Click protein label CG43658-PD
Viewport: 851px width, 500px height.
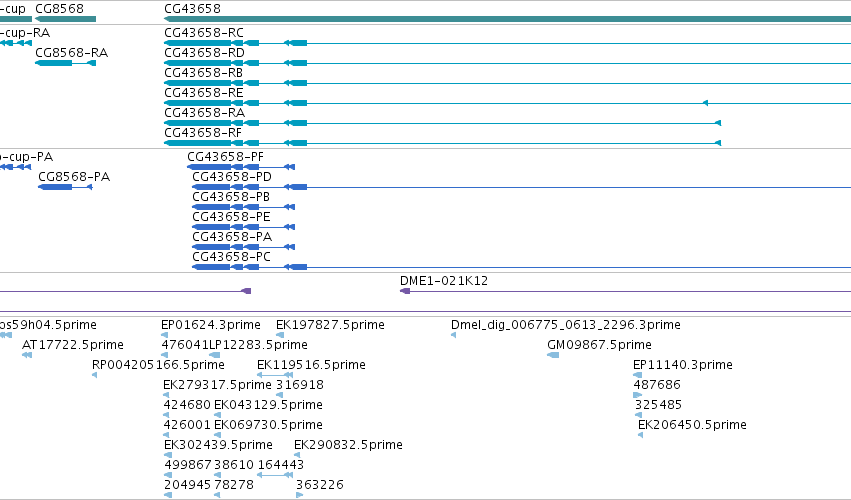[232, 177]
